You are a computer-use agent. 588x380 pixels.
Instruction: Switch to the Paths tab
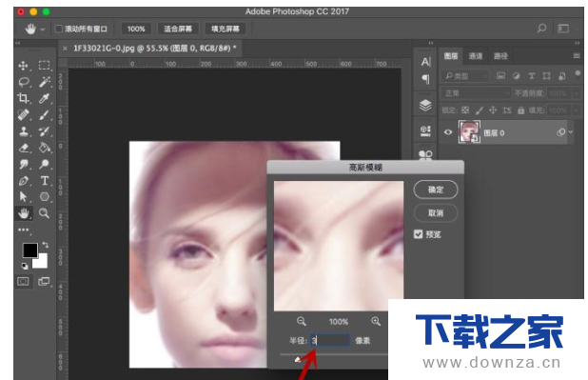[x=500, y=56]
